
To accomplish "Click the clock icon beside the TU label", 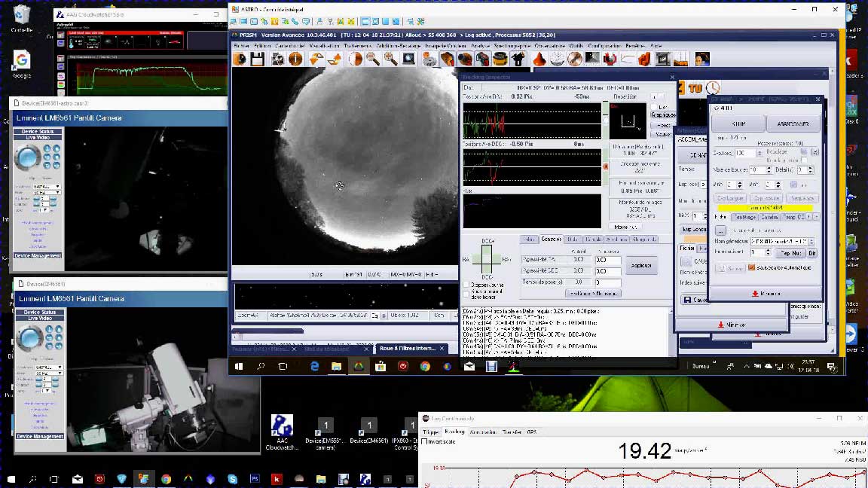I will pos(712,88).
